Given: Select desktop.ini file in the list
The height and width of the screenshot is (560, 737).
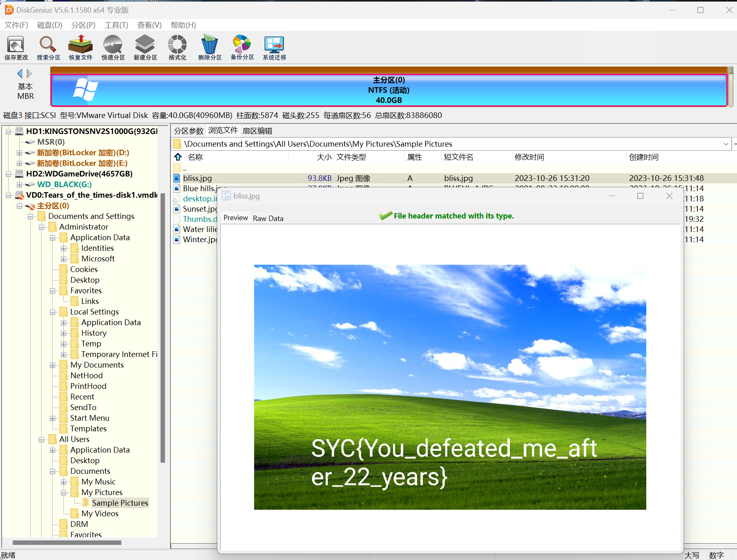Looking at the screenshot, I should pos(199,199).
